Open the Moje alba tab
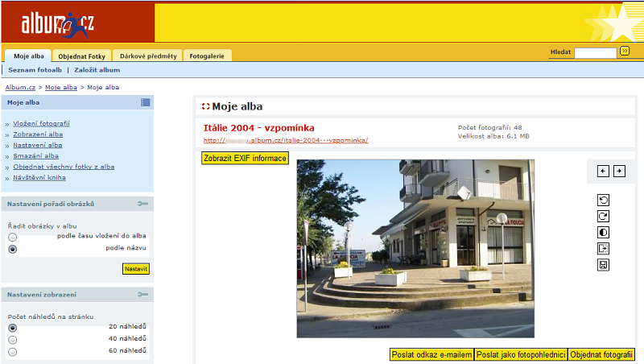 28,56
